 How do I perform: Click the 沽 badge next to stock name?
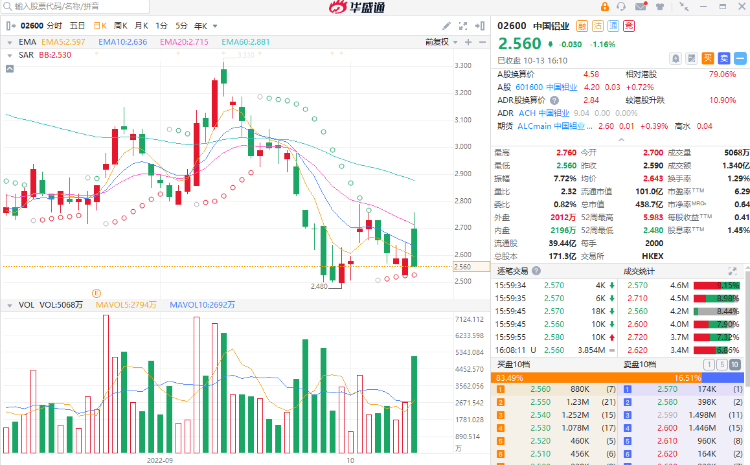click(x=598, y=26)
